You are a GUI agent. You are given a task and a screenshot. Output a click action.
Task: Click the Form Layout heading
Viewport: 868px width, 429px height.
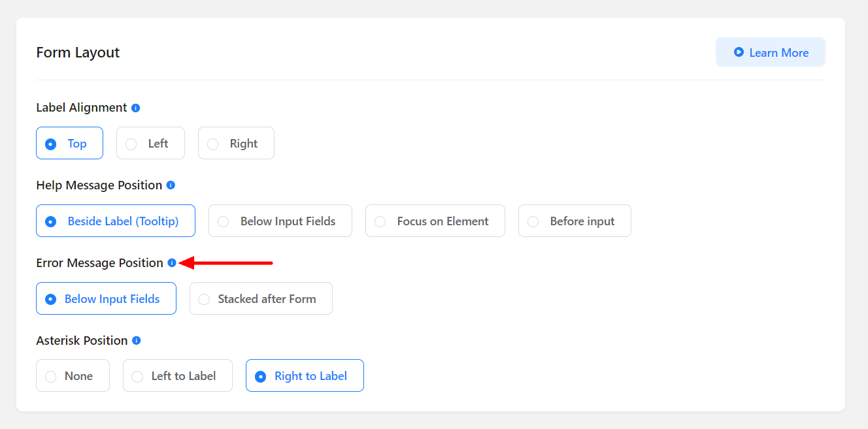pos(78,52)
